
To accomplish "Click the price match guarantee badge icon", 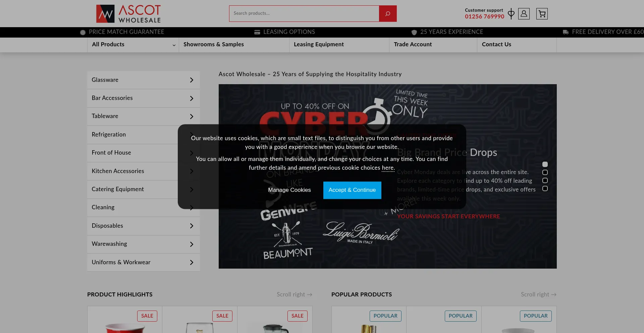I will [x=83, y=32].
